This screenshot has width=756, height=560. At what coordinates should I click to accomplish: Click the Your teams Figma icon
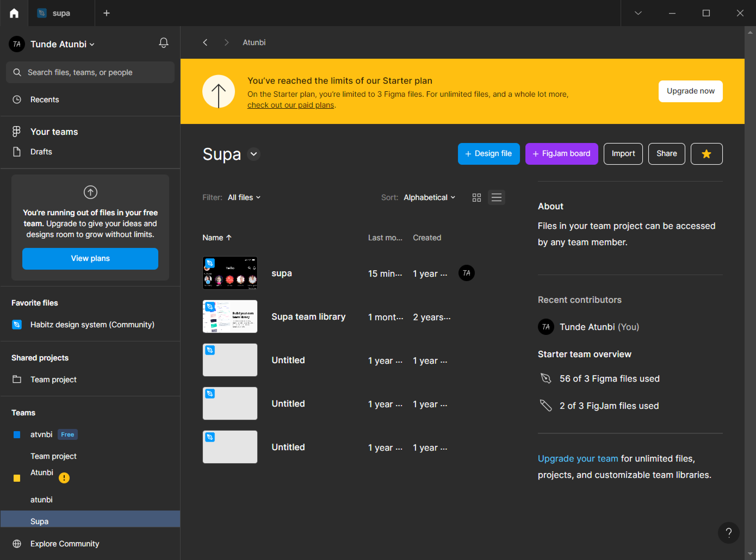click(x=17, y=132)
